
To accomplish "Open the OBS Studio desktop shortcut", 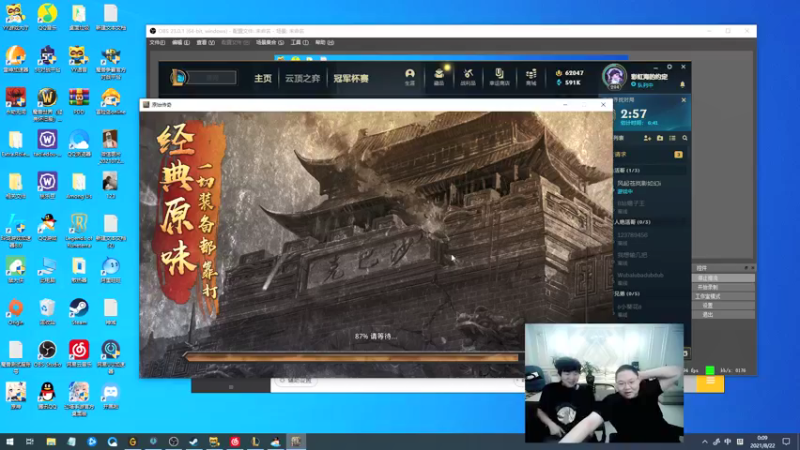I will (x=47, y=354).
